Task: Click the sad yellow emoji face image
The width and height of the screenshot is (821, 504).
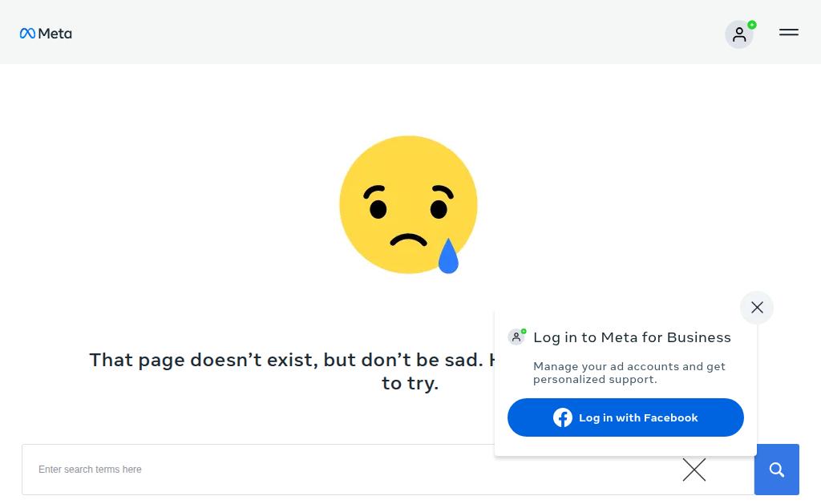Action: [x=408, y=204]
